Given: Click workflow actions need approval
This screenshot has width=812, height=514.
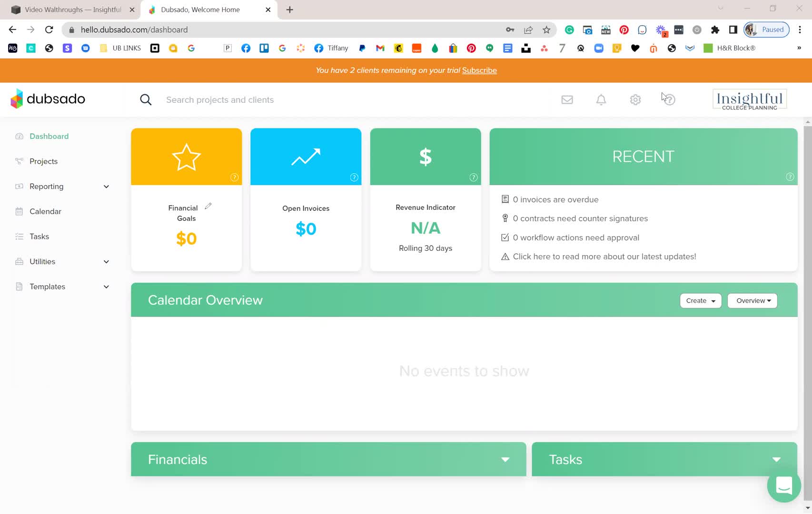Looking at the screenshot, I should (576, 237).
